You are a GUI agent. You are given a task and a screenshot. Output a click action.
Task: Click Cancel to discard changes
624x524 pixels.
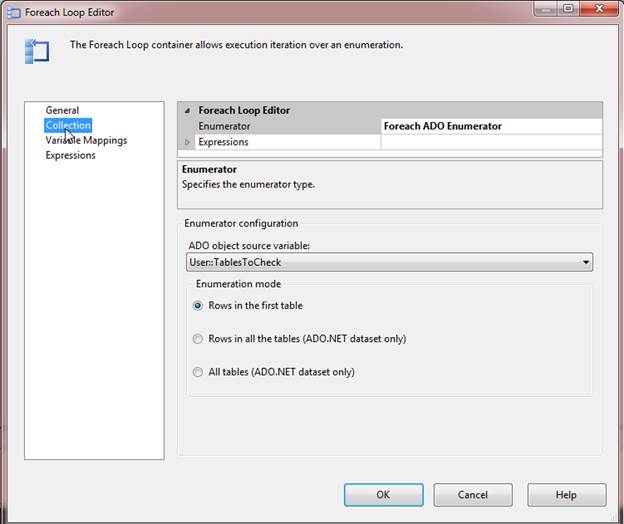pyautogui.click(x=473, y=495)
